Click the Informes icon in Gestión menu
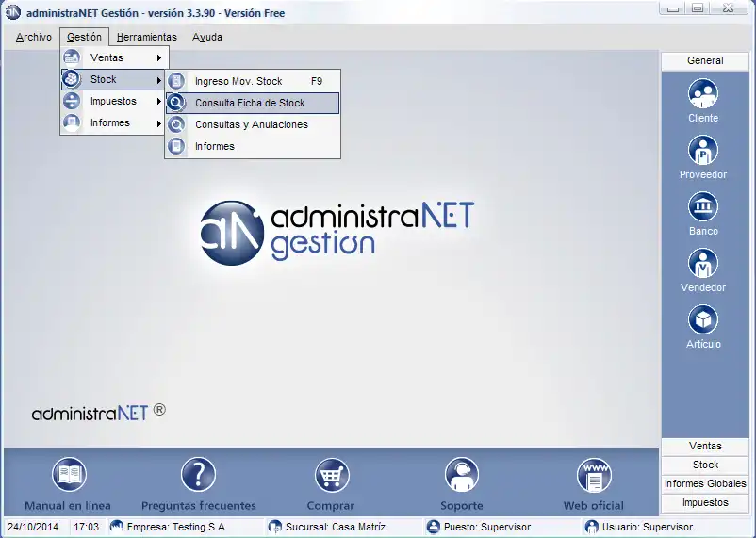 tap(72, 122)
